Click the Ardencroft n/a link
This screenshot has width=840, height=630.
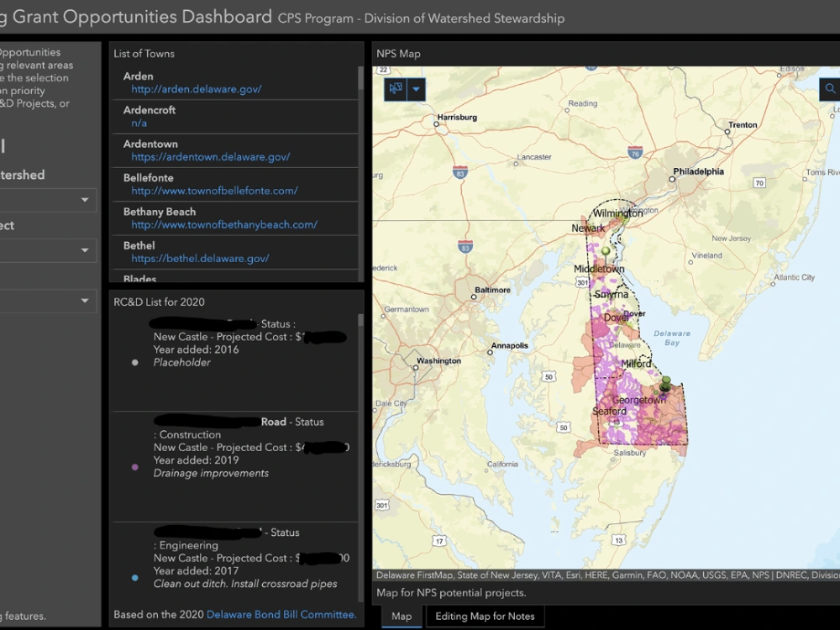click(139, 123)
